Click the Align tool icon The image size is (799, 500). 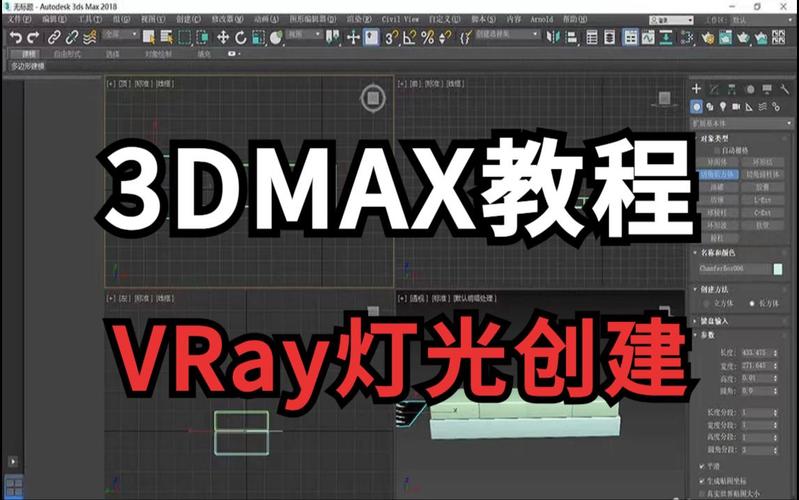571,37
